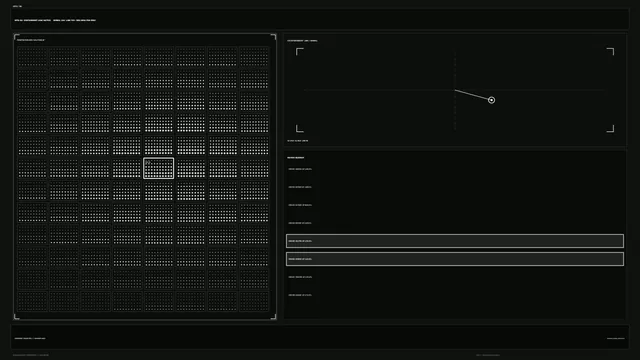Select the bottom-right corner cell of the dot matrix
The width and height of the screenshot is (640, 360).
click(x=254, y=301)
